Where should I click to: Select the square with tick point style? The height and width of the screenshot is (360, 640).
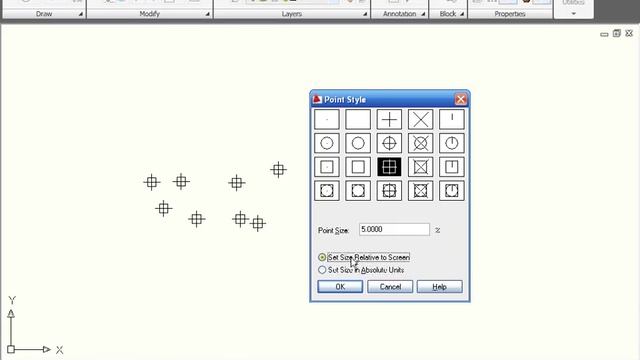point(451,167)
